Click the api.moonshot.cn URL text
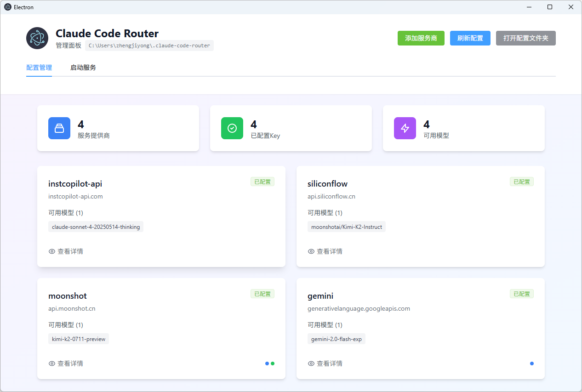The width and height of the screenshot is (582, 392). [72, 308]
